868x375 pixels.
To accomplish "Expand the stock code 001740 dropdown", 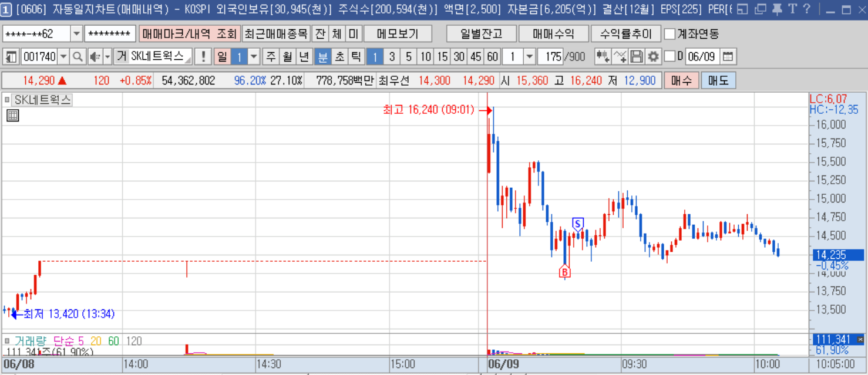I will click(x=63, y=57).
